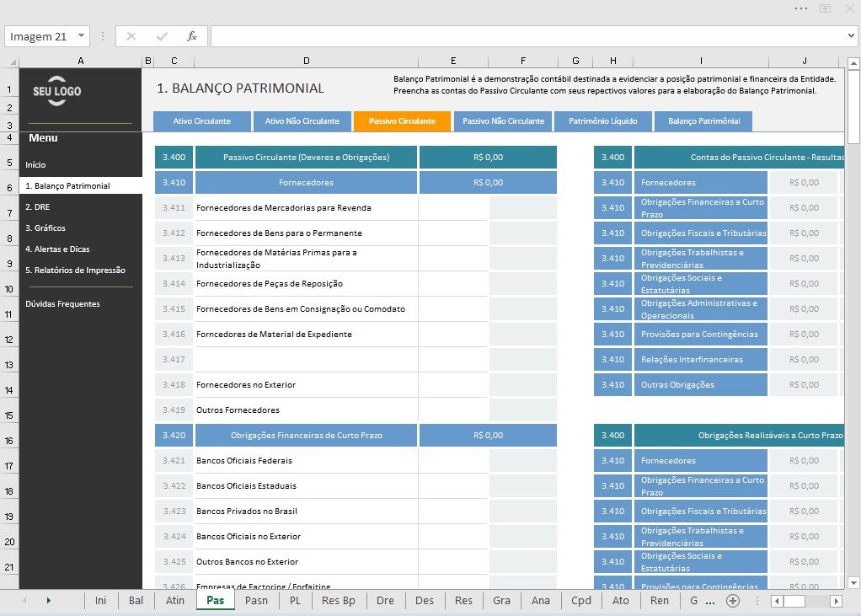Open the Ativo Circulante section tab
The width and height of the screenshot is (861, 616).
202,121
